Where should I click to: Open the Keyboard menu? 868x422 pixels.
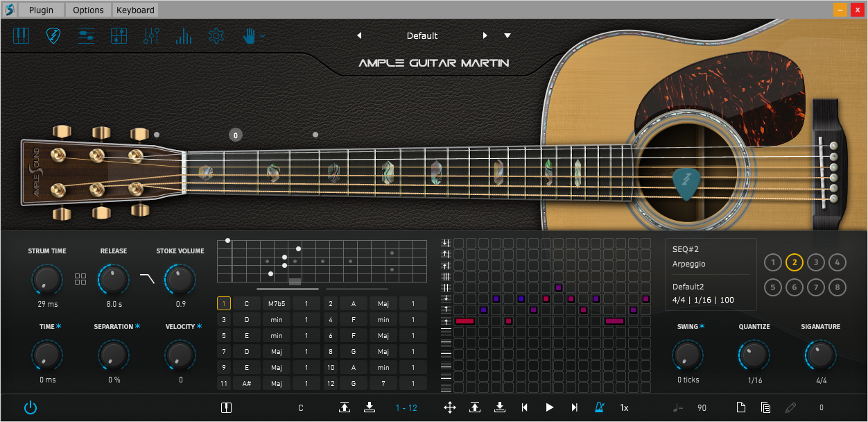pos(135,10)
